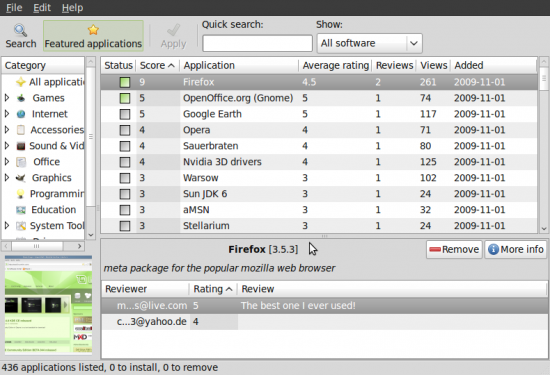Image resolution: width=550 pixels, height=375 pixels.
Task: Select the Stellarium application row
Action: click(x=319, y=226)
